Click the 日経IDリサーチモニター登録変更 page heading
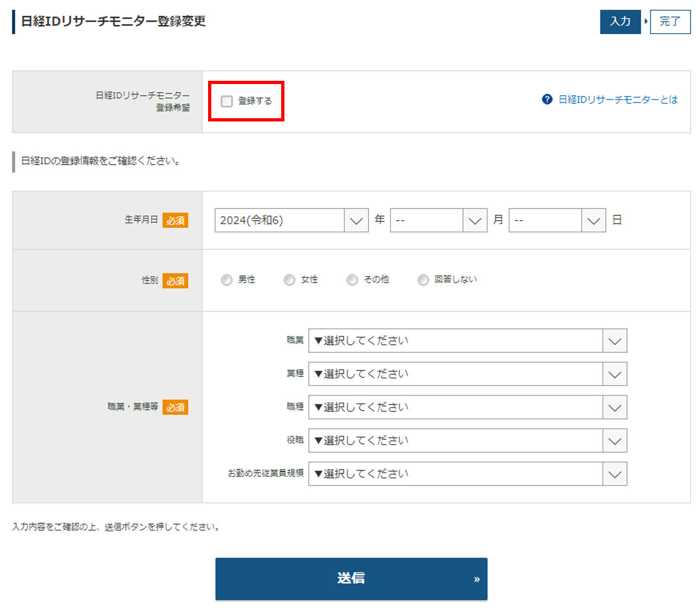 [113, 21]
